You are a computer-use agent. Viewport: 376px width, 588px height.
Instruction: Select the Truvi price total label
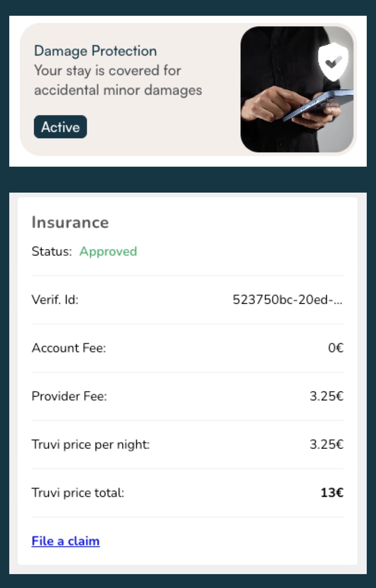77,493
